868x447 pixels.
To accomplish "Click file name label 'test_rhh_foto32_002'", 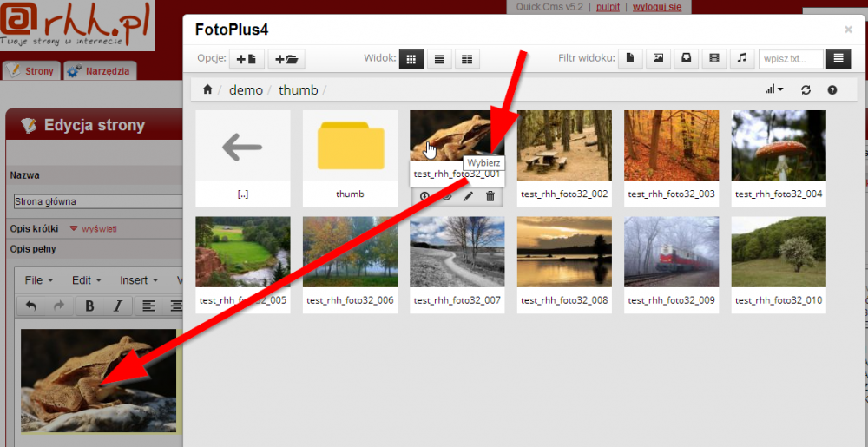I will (x=565, y=194).
